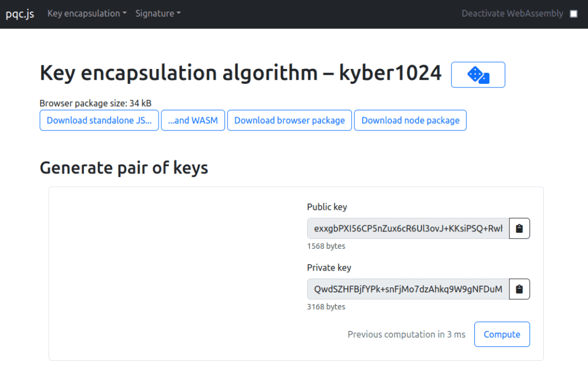Select the Public key text field

408,229
